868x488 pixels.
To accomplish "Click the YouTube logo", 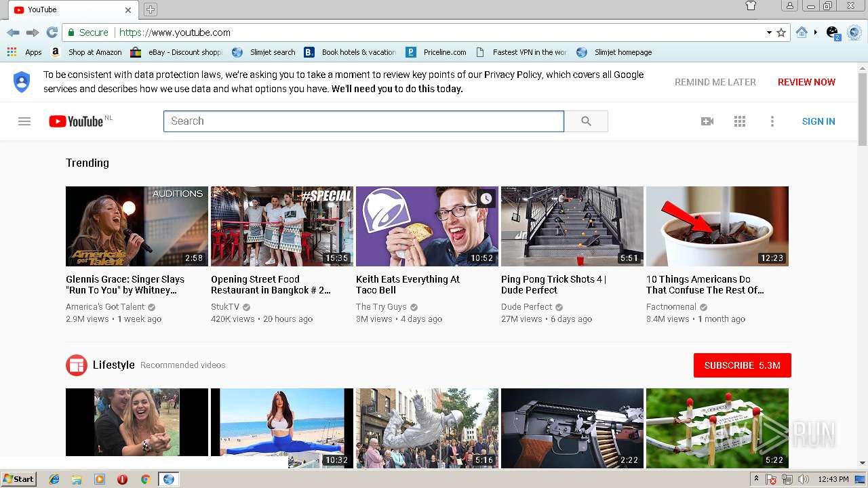I will coord(76,121).
